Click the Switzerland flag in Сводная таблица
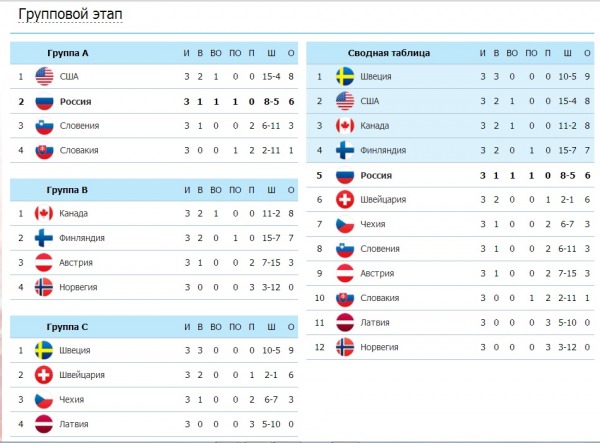Screen dimensions: 600x443 (x=345, y=200)
